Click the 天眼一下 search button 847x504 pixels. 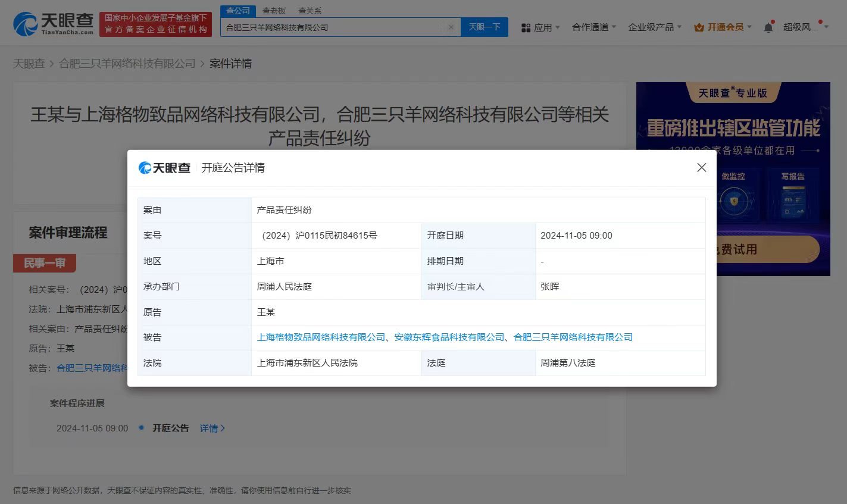(x=484, y=27)
